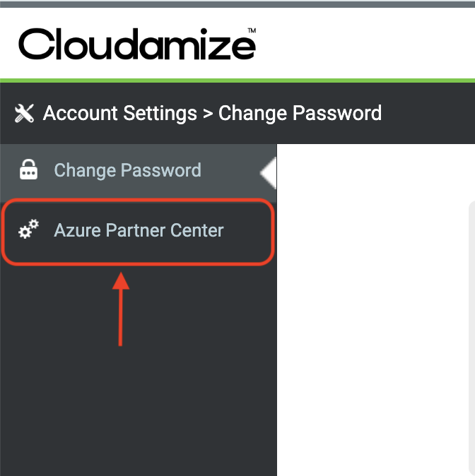Image resolution: width=475 pixels, height=476 pixels.
Task: Click the white banner area right of the logo
Action: tap(368, 44)
